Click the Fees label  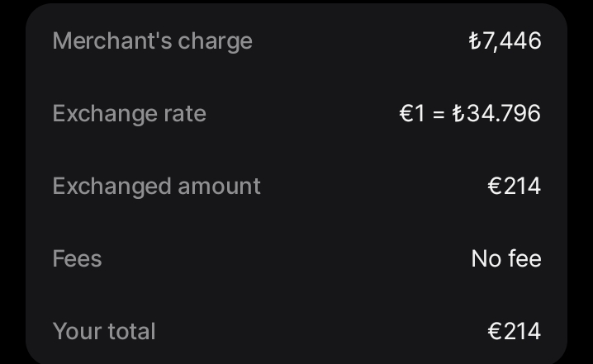(77, 258)
